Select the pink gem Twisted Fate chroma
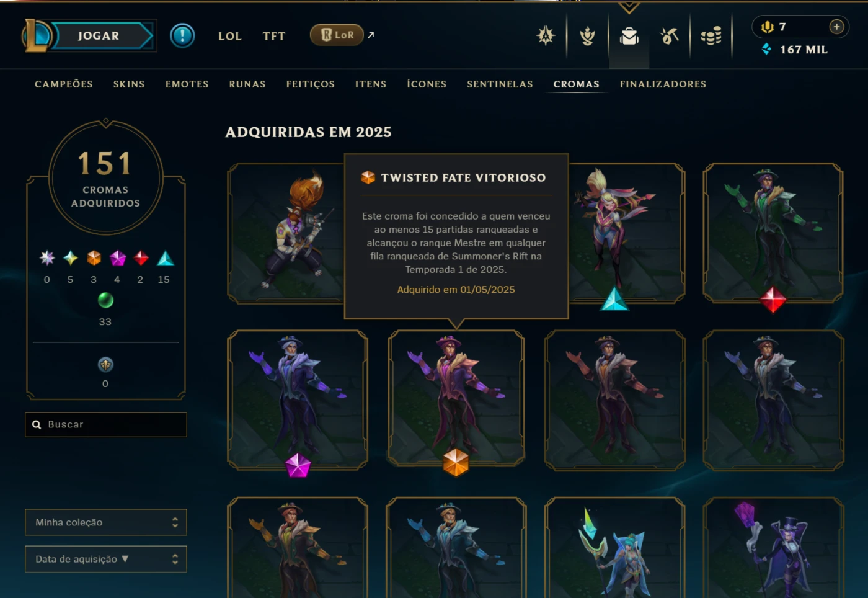Viewport: 868px width, 598px height. 298,400
